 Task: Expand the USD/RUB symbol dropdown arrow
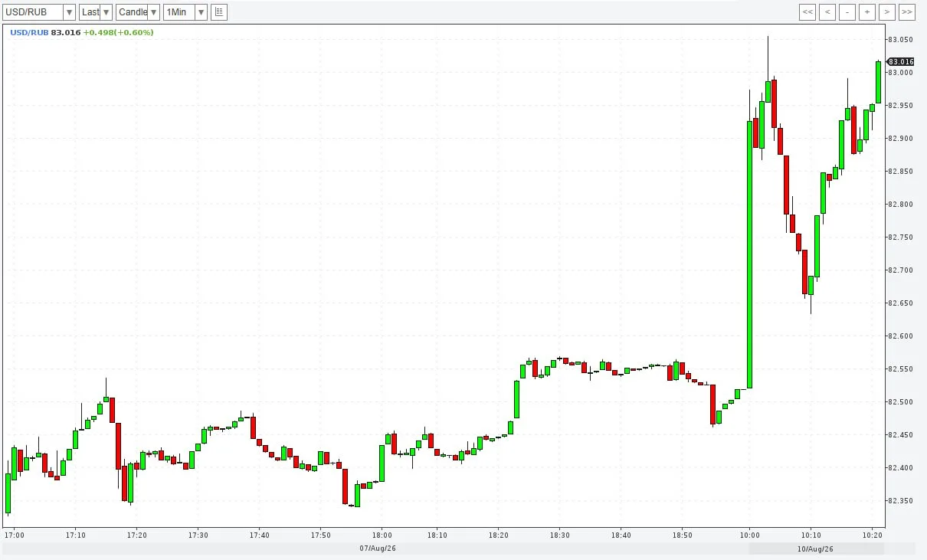point(69,12)
